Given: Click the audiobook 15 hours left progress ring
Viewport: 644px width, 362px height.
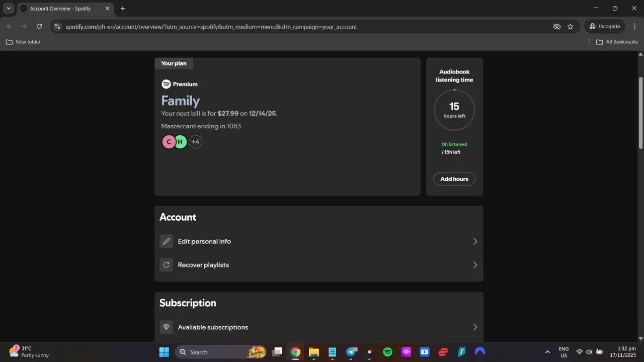Looking at the screenshot, I should tap(454, 110).
